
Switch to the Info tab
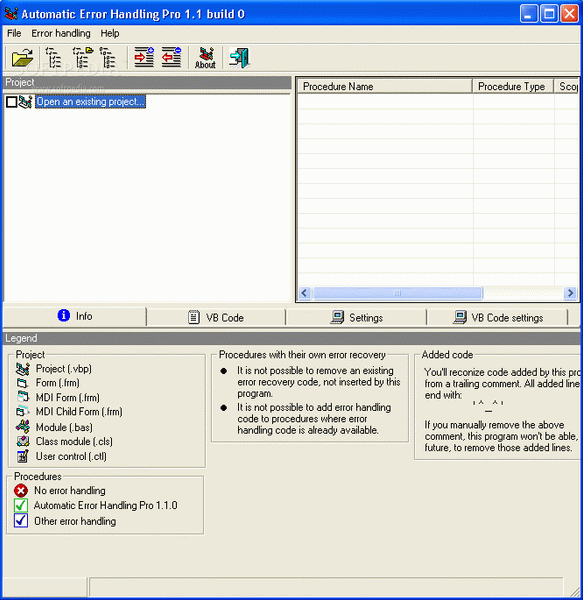pos(75,316)
